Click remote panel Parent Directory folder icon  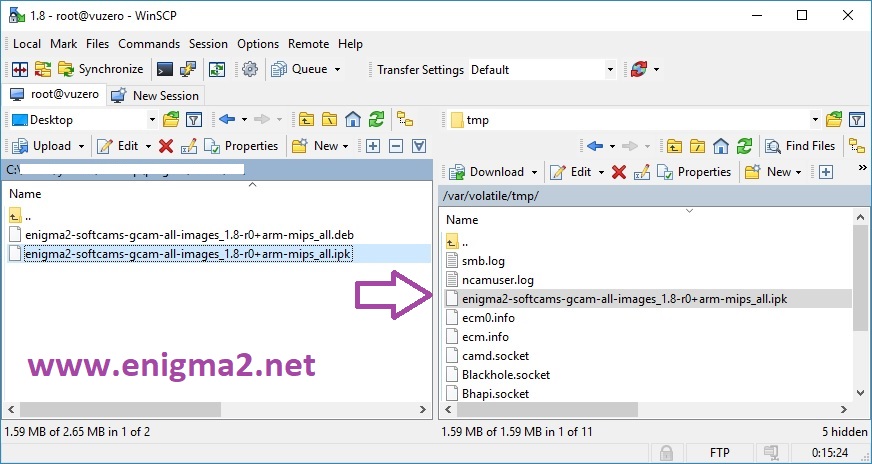click(674, 146)
